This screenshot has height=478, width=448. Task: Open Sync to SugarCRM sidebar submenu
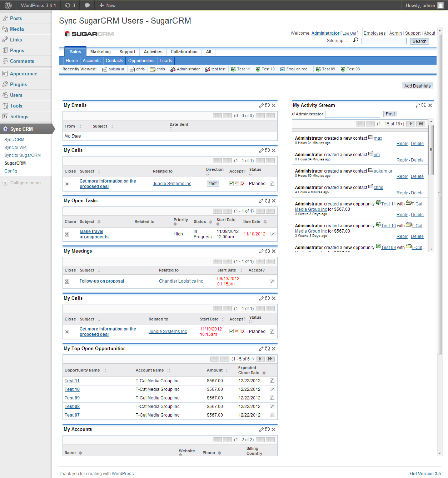23,155
